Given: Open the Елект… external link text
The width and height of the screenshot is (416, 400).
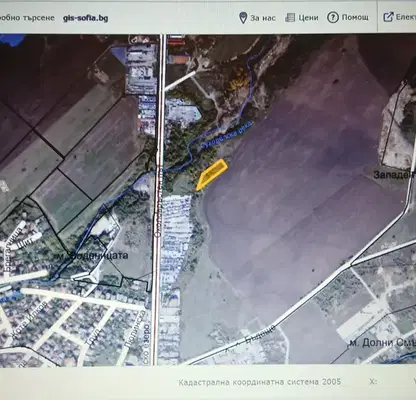Looking at the screenshot, I should click(x=405, y=17).
